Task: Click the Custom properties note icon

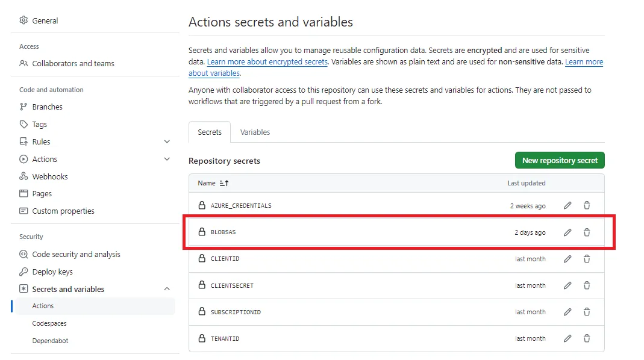Action: point(23,211)
